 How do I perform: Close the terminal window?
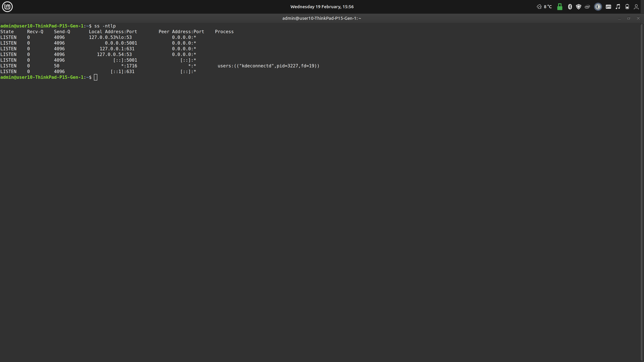point(638,18)
